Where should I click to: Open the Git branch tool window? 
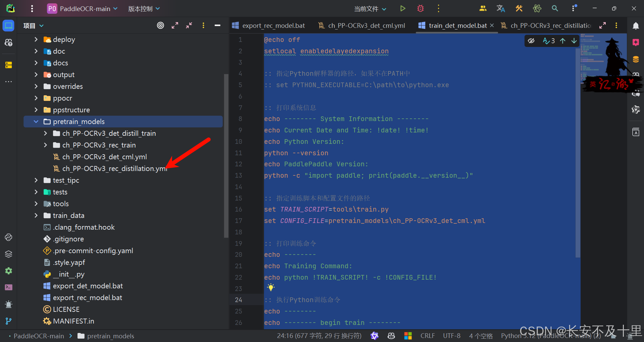pyautogui.click(x=9, y=321)
